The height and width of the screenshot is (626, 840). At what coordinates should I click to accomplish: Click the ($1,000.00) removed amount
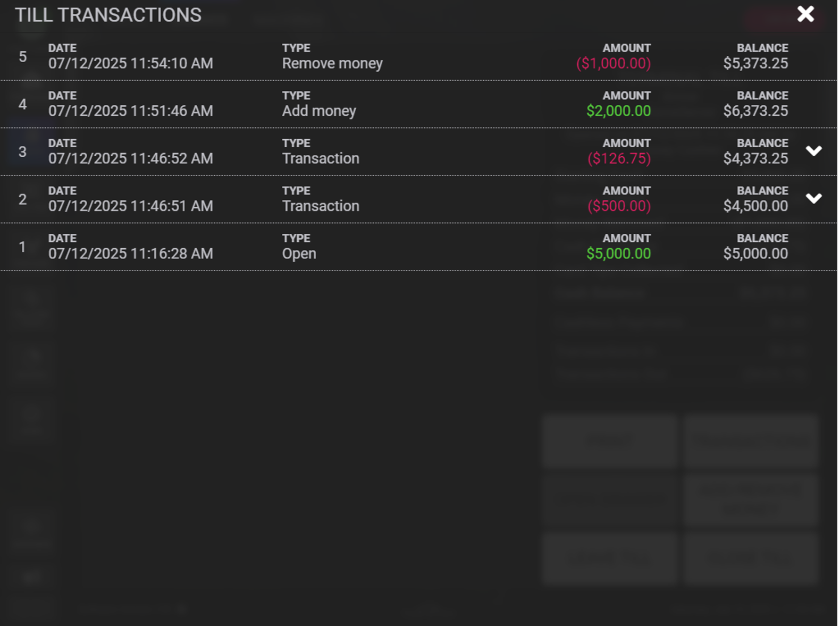(x=613, y=64)
